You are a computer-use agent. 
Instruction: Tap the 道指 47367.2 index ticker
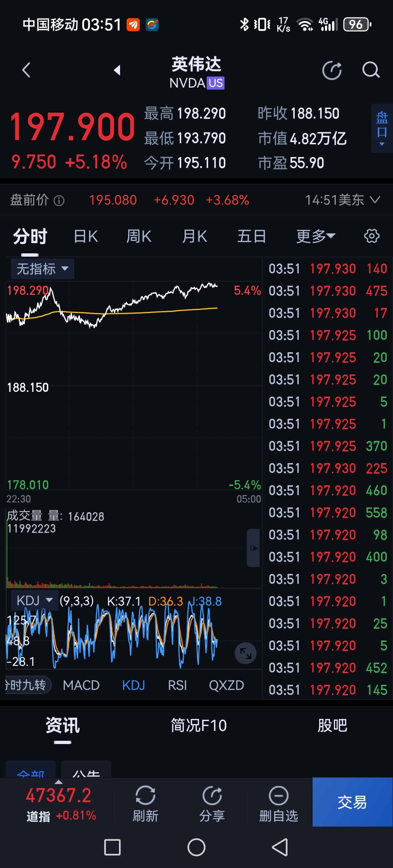pos(59,804)
